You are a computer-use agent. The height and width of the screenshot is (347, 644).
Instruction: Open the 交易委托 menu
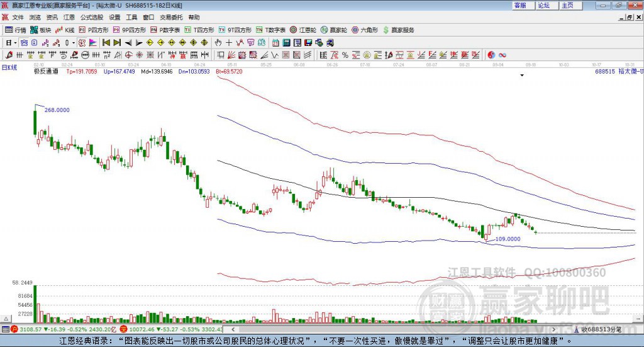pos(171,17)
